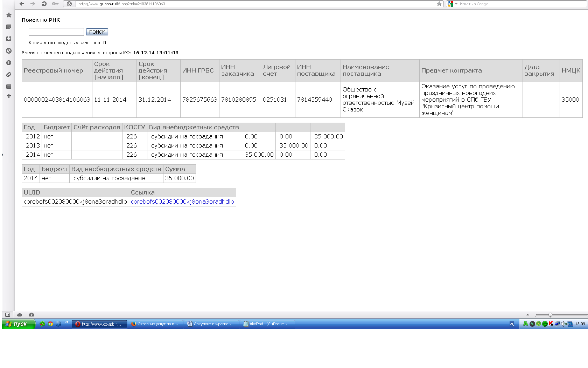Open the History clock panel in sidebar
The width and height of the screenshot is (588, 368).
[x=9, y=51]
